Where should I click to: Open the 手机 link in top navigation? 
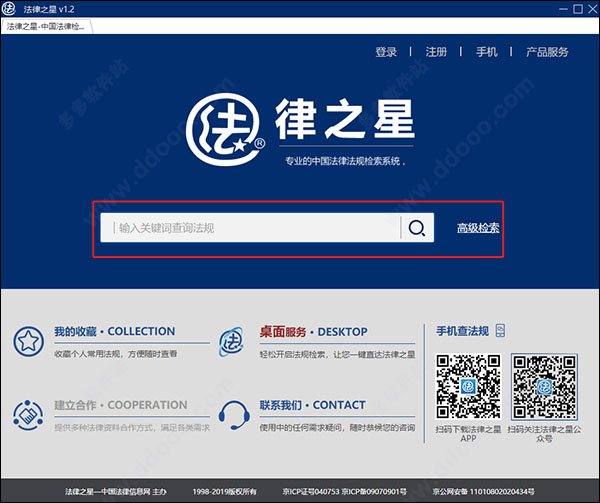coord(487,52)
